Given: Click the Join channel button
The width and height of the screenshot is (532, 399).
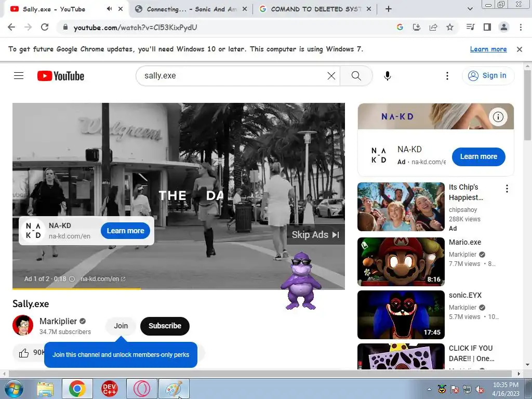Looking at the screenshot, I should tap(121, 326).
